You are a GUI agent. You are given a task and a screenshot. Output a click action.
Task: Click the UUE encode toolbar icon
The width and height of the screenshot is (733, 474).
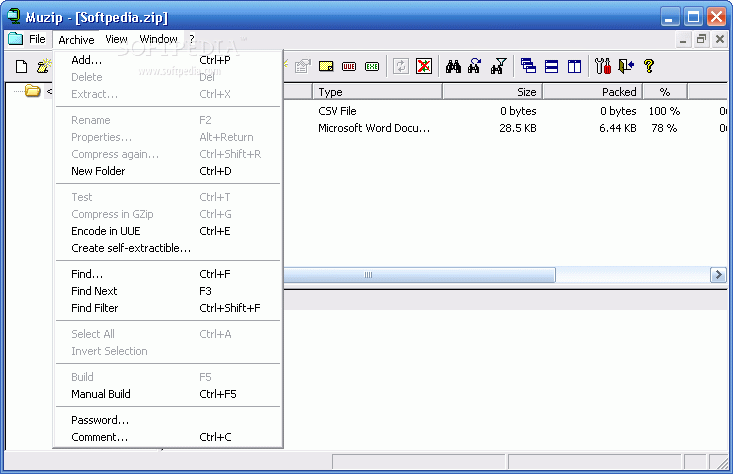click(x=349, y=66)
